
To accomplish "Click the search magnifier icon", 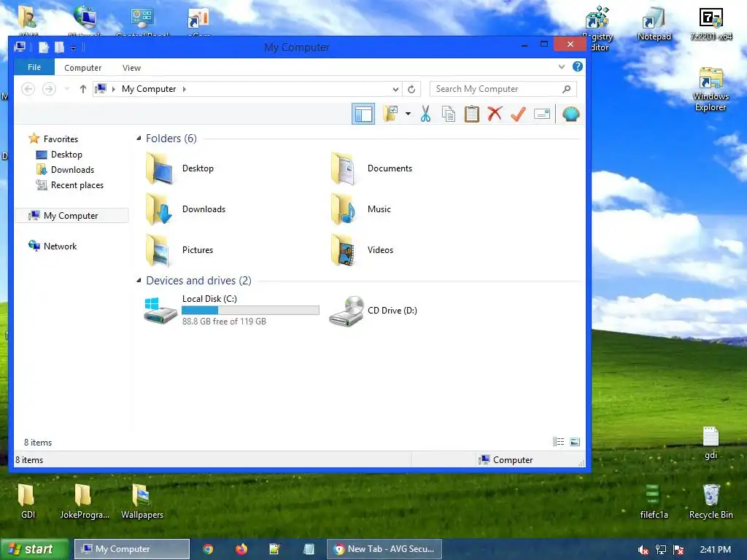I will pos(566,89).
